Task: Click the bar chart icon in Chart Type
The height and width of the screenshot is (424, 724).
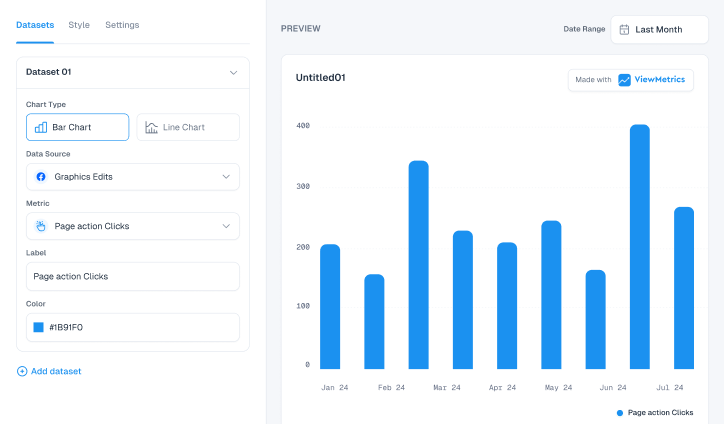Action: (x=41, y=127)
